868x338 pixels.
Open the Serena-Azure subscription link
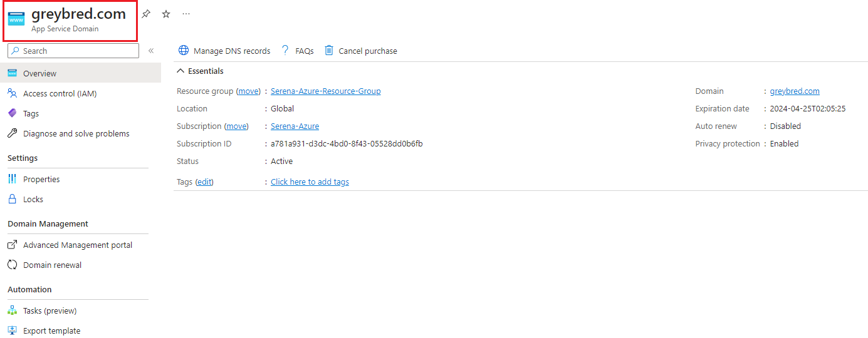tap(295, 126)
